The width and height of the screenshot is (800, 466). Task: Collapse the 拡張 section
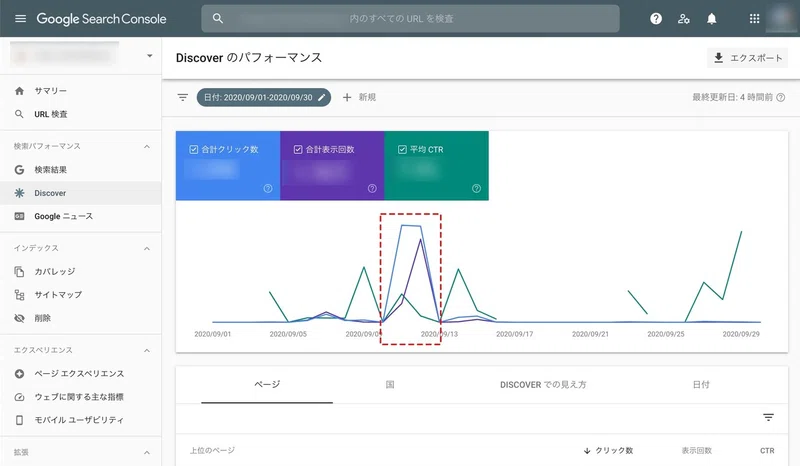coord(147,453)
